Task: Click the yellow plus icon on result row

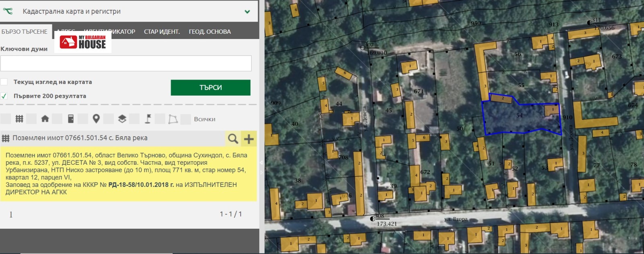Action: click(249, 139)
